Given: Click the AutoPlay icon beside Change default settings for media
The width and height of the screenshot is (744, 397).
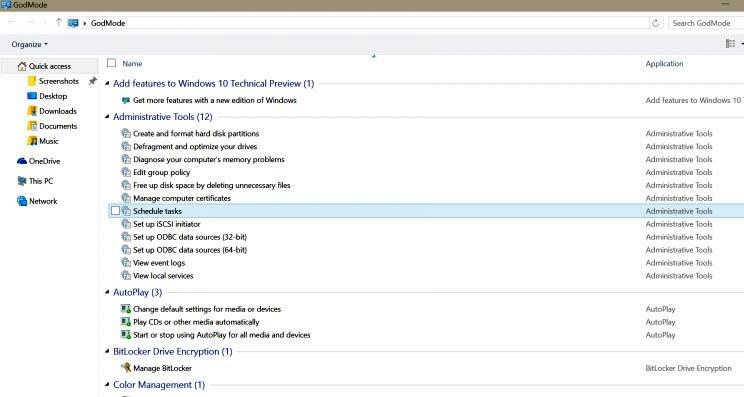Looking at the screenshot, I should [x=126, y=309].
